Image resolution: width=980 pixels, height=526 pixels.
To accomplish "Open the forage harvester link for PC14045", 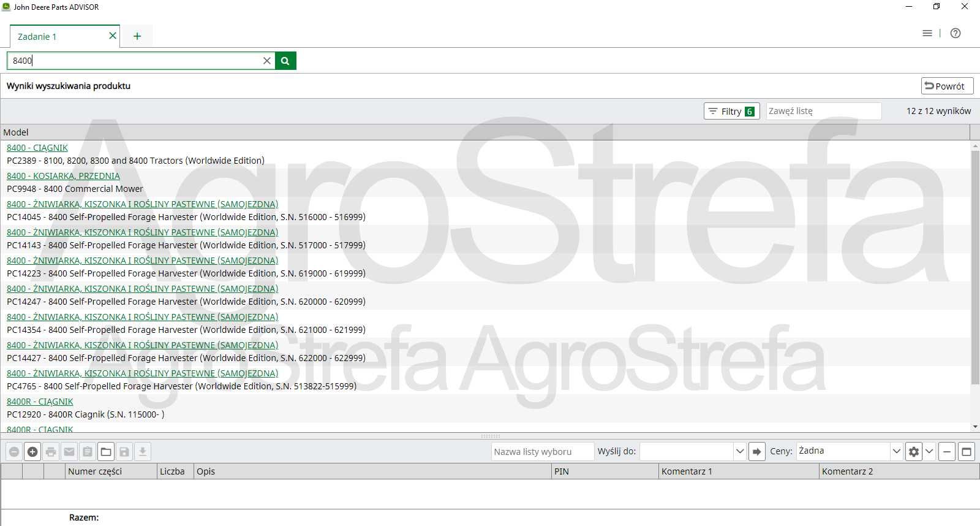I will click(x=142, y=204).
